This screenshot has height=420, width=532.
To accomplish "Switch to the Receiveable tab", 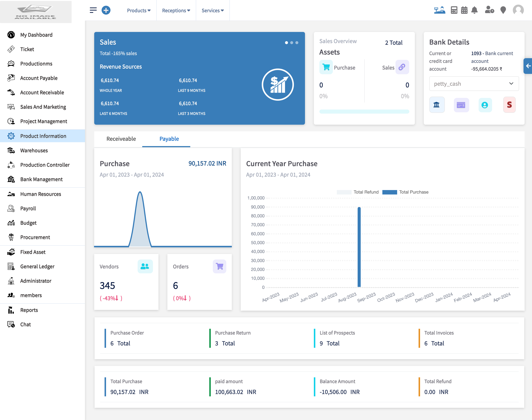I will (121, 139).
